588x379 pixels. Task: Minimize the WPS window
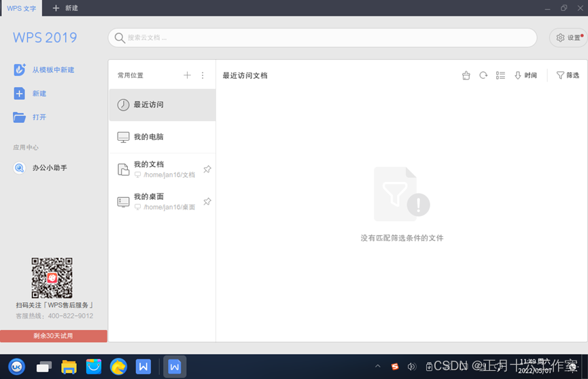[547, 8]
